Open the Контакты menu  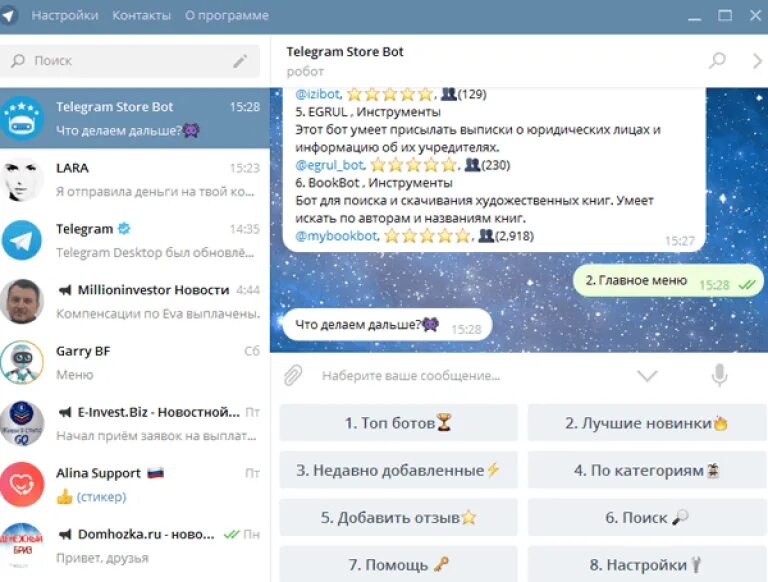point(142,16)
